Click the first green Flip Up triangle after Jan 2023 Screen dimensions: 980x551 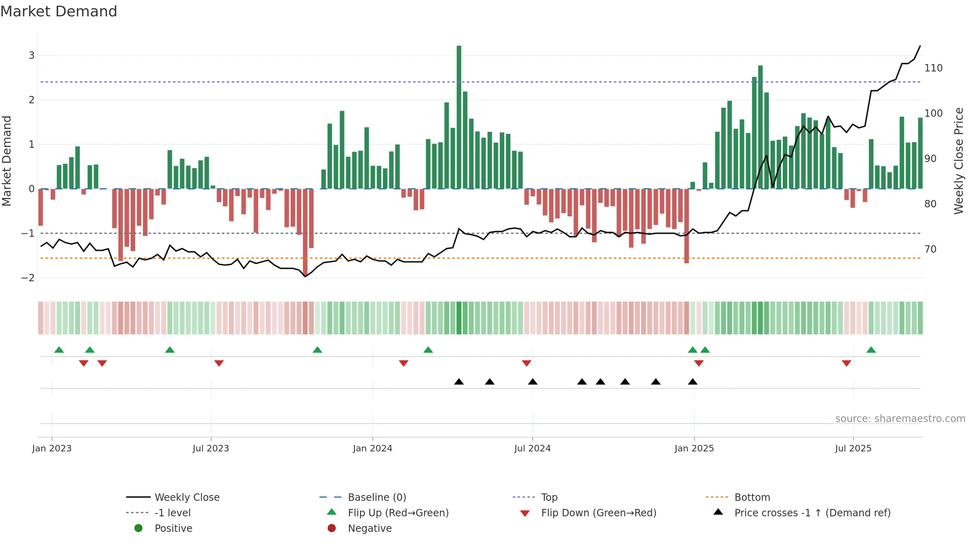point(59,350)
